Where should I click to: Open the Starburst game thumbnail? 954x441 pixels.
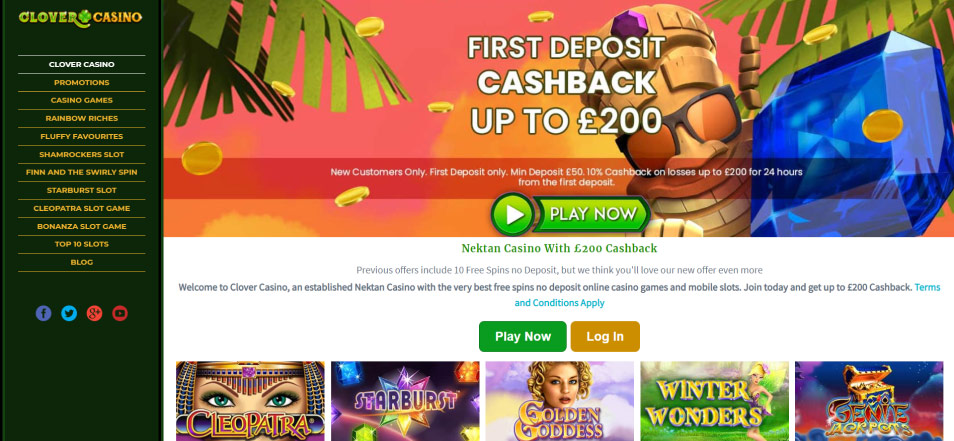point(405,401)
